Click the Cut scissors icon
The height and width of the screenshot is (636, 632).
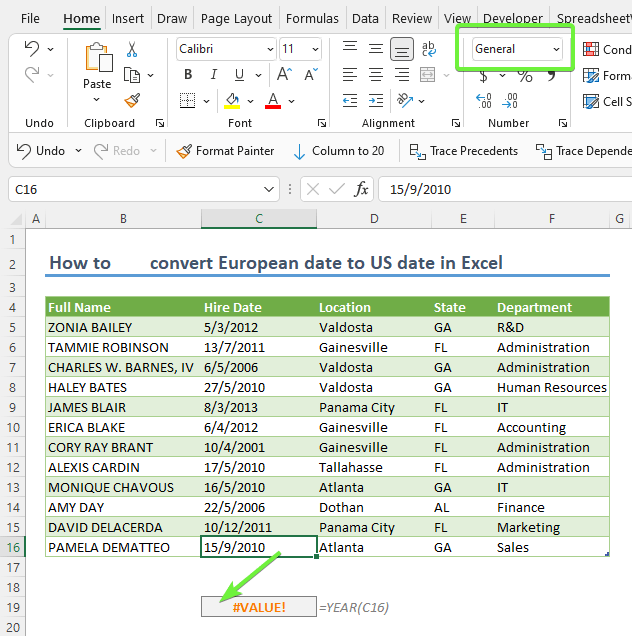click(x=132, y=49)
